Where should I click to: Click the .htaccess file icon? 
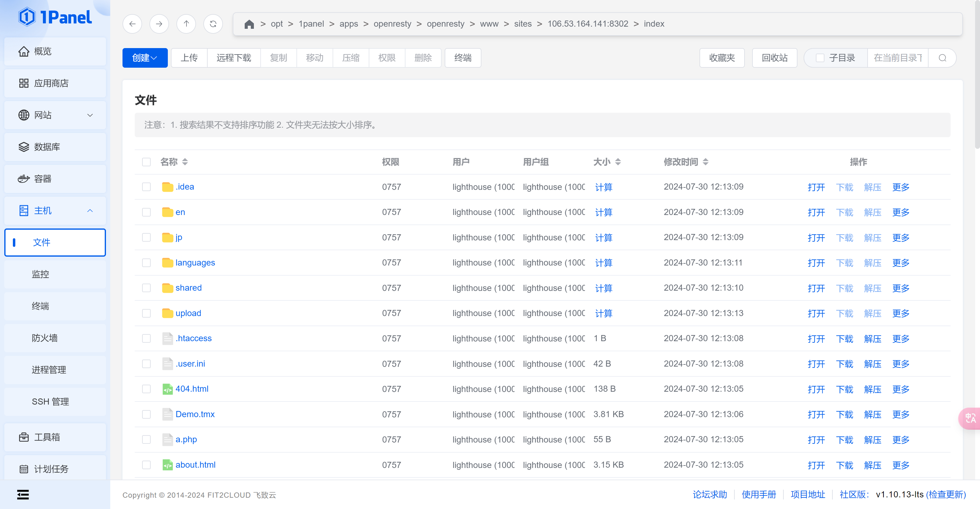tap(168, 339)
